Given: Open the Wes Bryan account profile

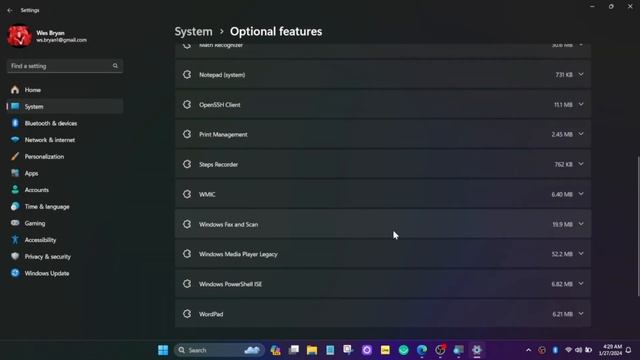Looking at the screenshot, I should 47,36.
